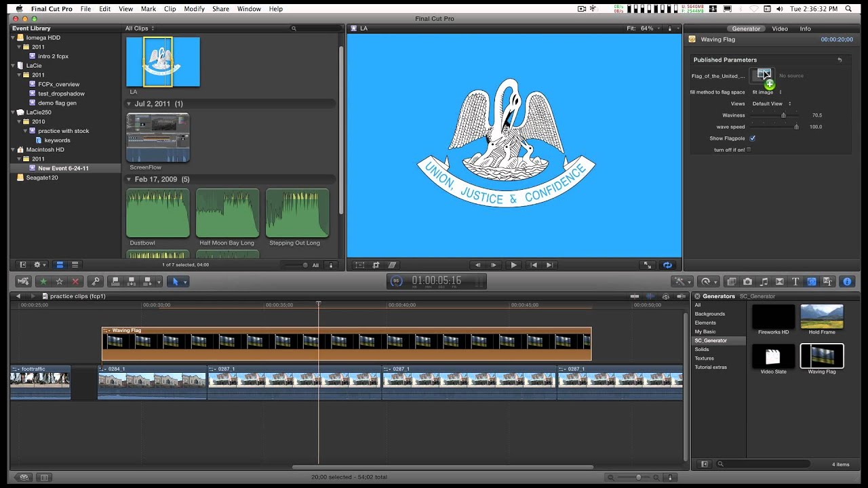This screenshot has height=488, width=868.
Task: Open the keyword editor key icon
Action: (96, 281)
